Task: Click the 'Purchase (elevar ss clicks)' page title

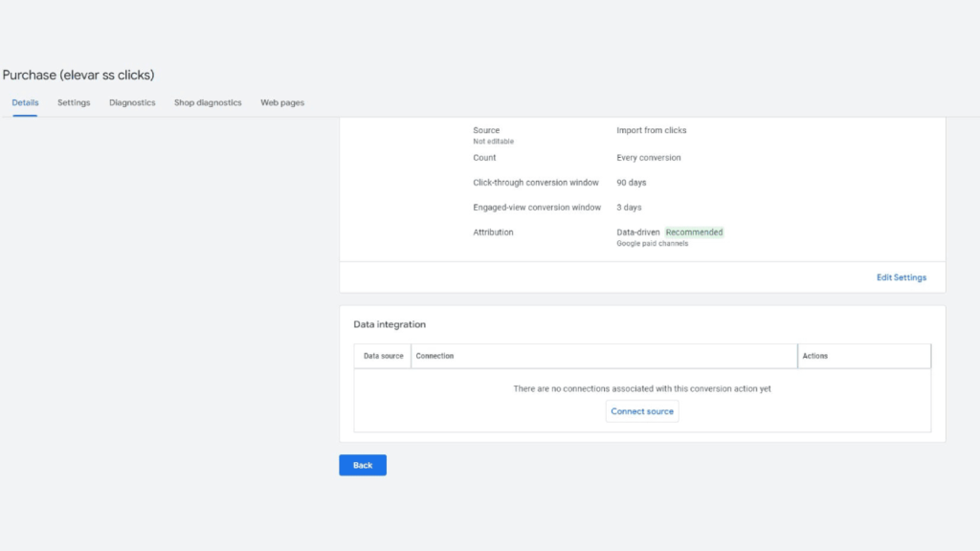Action: point(78,75)
